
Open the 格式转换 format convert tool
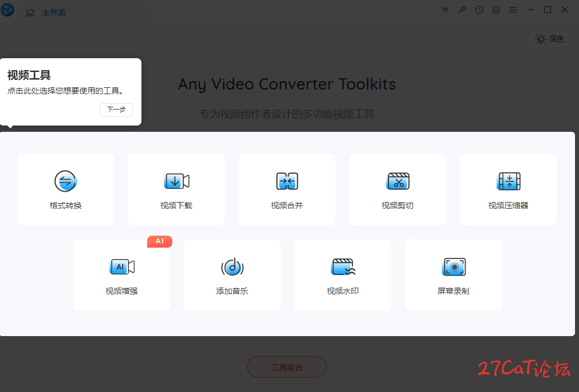(x=66, y=189)
